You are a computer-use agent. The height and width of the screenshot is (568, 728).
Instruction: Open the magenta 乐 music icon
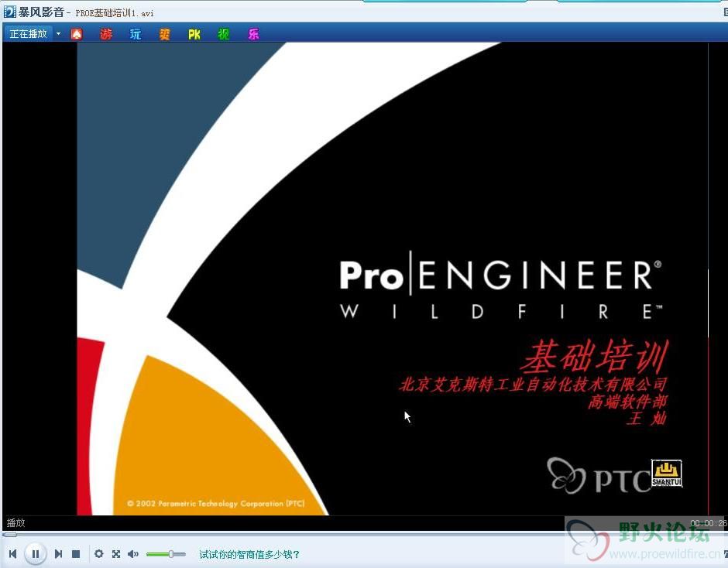[x=253, y=34]
